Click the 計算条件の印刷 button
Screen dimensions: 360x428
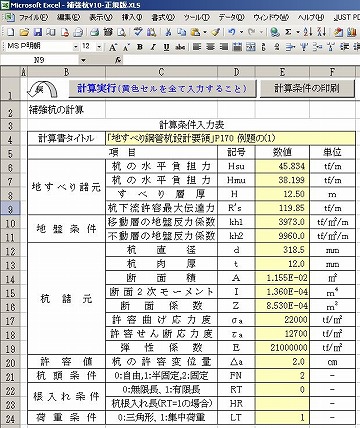point(307,89)
